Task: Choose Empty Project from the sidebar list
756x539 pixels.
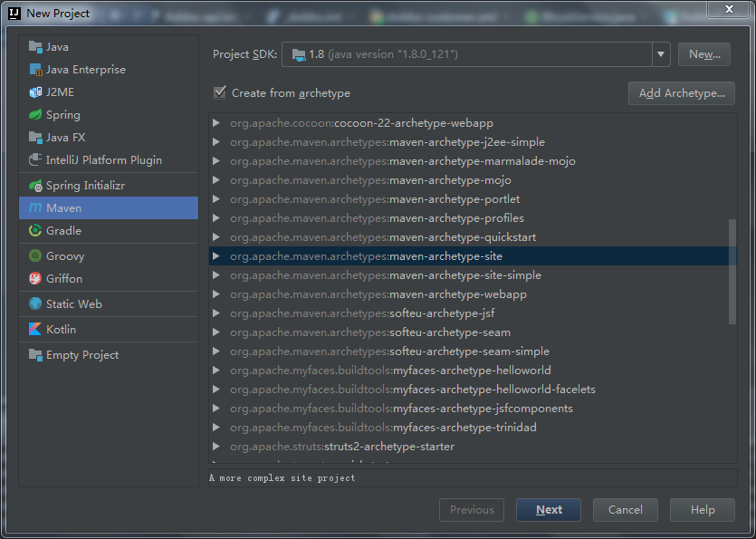Action: [x=81, y=355]
